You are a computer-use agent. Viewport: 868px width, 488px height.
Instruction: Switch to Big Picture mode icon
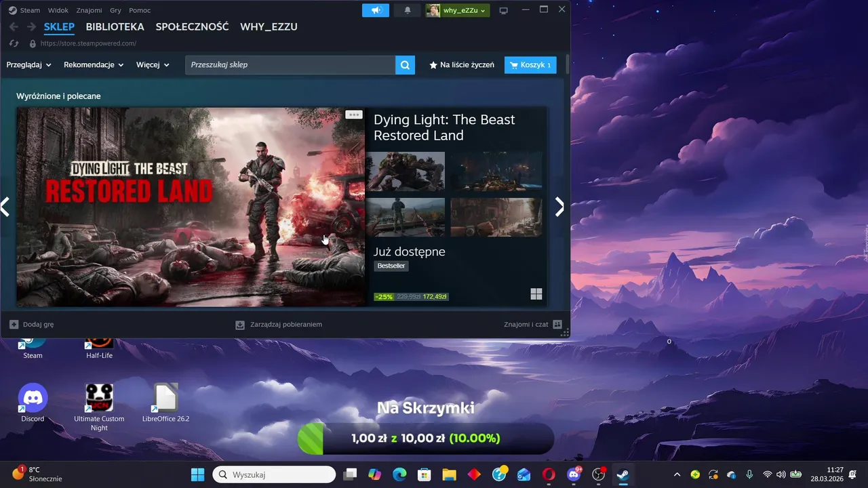[x=503, y=10]
